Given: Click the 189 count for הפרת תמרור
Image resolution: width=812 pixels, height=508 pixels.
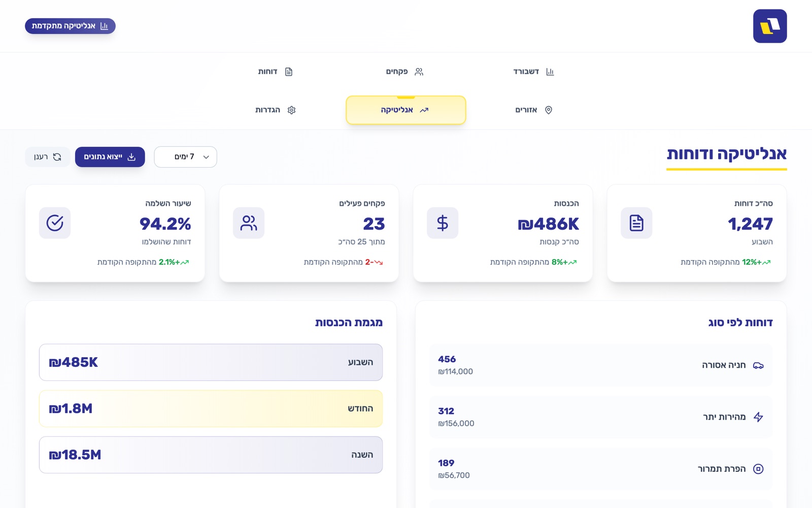Looking at the screenshot, I should tap(446, 463).
